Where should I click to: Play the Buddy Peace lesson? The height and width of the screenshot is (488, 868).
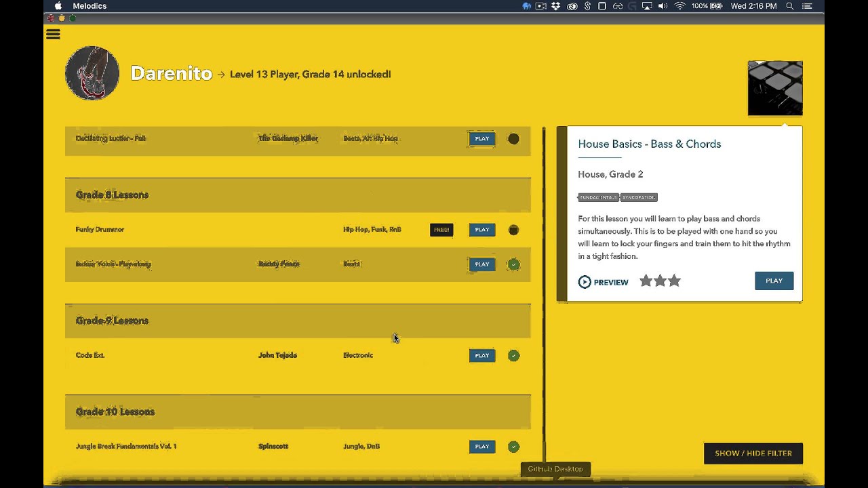tap(482, 264)
